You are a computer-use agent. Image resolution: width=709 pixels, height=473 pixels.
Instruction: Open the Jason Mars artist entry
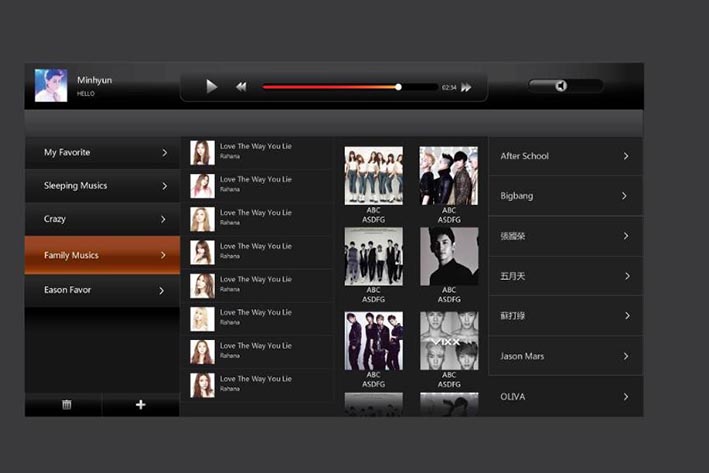pyautogui.click(x=565, y=356)
